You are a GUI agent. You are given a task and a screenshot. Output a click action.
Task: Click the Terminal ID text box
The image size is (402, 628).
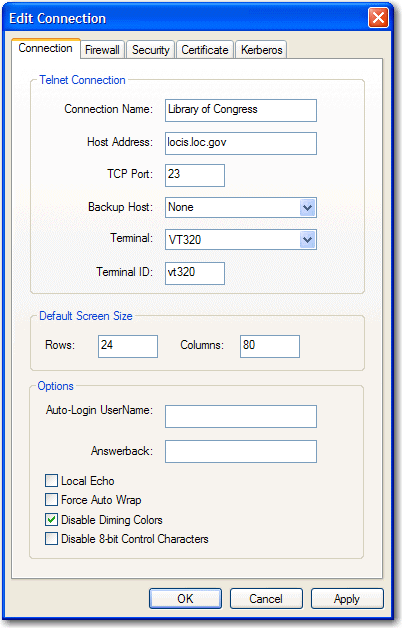click(x=195, y=273)
